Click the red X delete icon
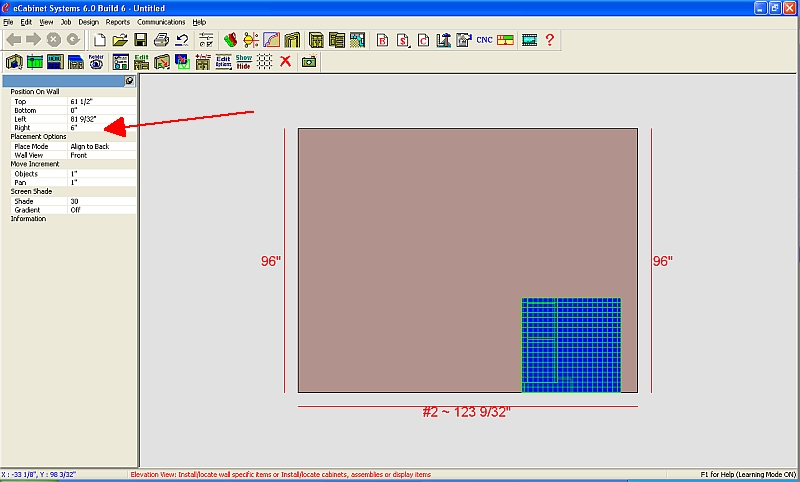 tap(286, 61)
